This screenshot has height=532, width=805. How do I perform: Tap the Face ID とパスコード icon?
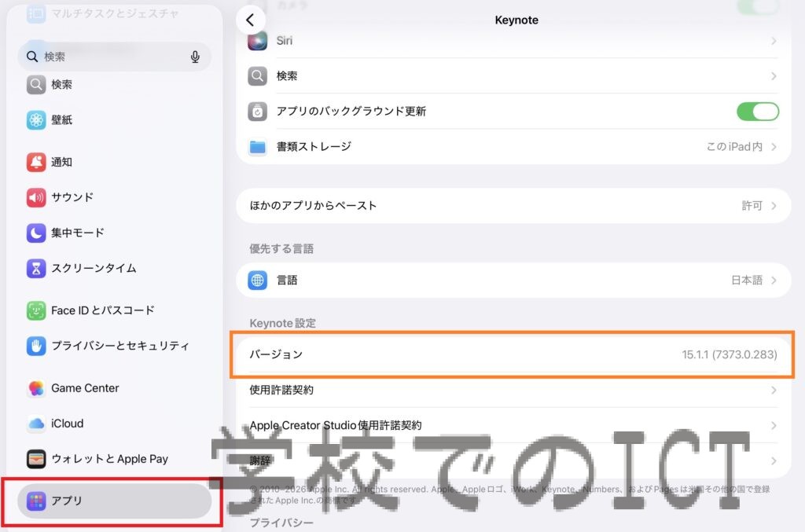pos(36,310)
